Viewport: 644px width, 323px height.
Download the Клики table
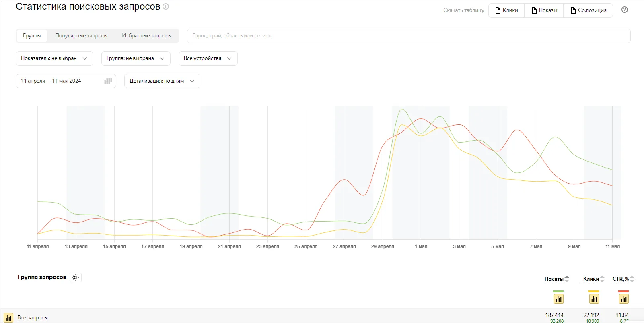click(x=506, y=10)
